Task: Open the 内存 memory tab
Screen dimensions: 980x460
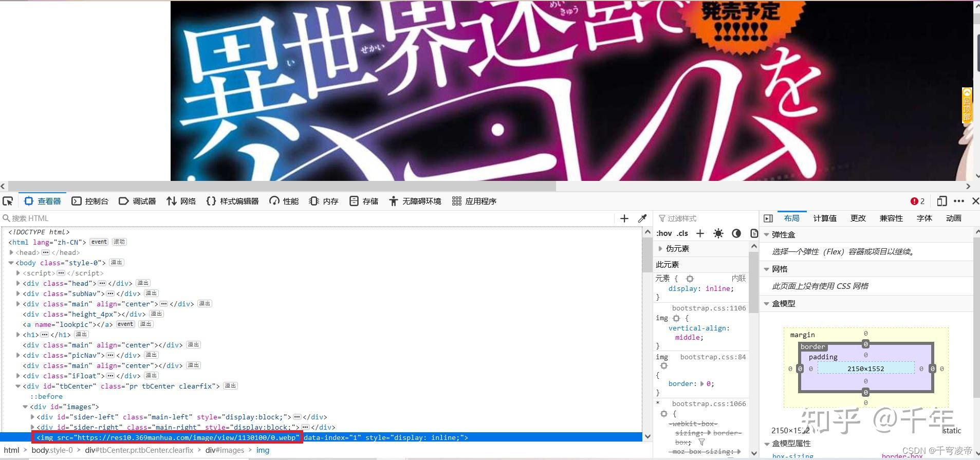Action: [x=324, y=201]
